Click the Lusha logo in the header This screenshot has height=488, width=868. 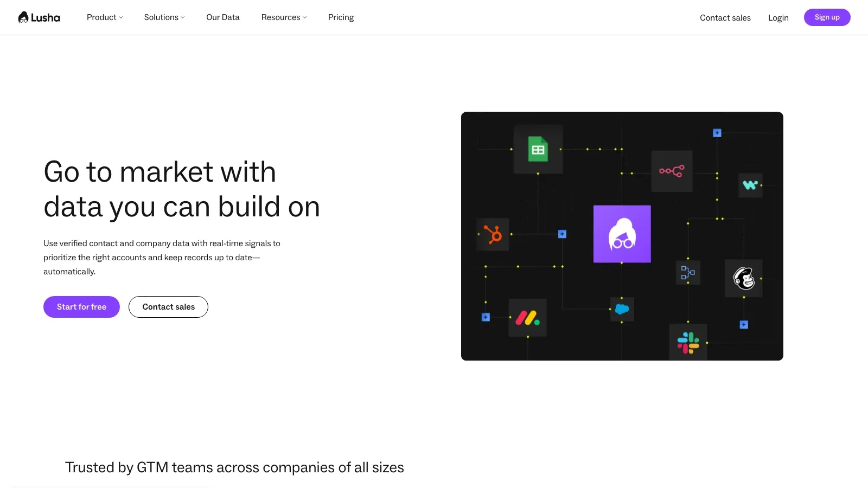tap(39, 17)
